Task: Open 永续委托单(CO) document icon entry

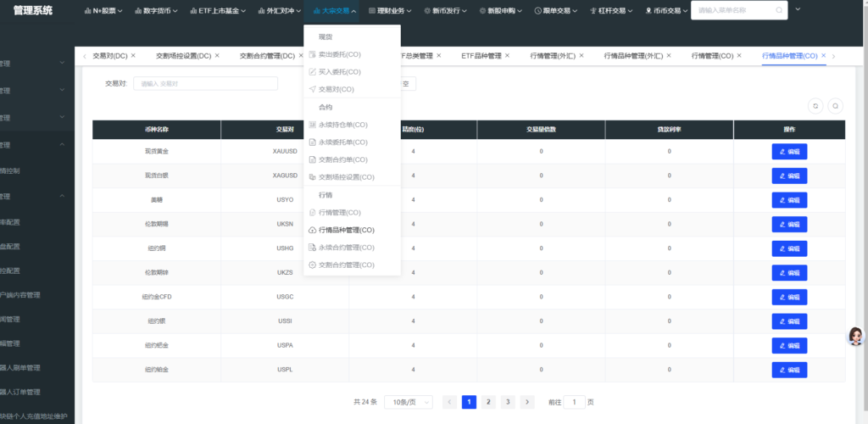Action: [312, 142]
